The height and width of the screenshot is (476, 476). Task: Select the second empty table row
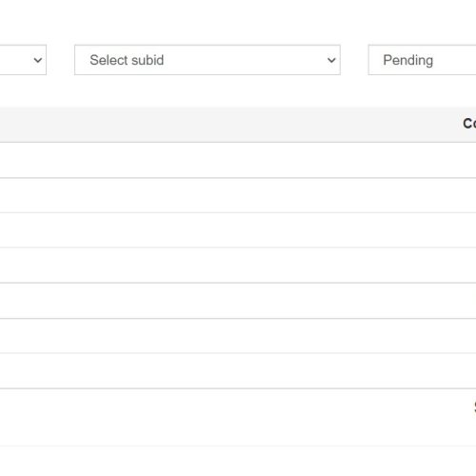tap(238, 195)
